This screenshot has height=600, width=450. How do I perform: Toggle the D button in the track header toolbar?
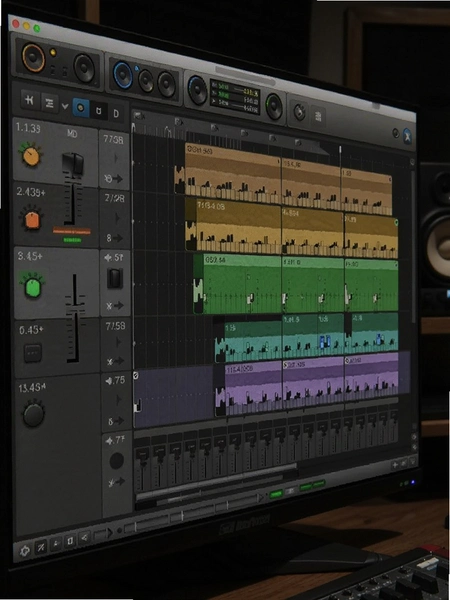point(116,113)
